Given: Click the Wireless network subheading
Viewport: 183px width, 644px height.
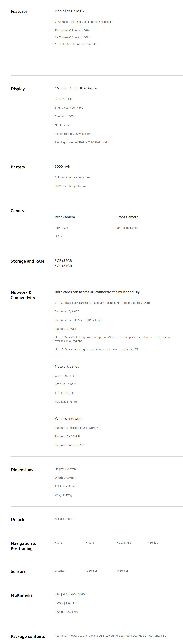Looking at the screenshot, I should [68, 419].
